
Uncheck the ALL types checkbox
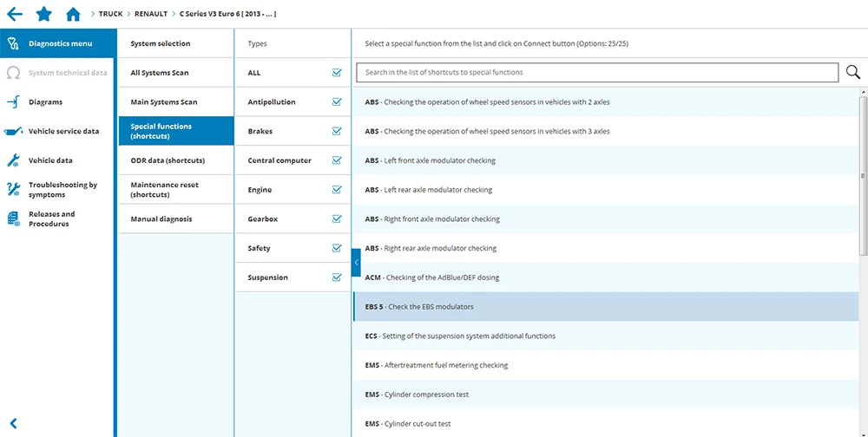point(336,73)
